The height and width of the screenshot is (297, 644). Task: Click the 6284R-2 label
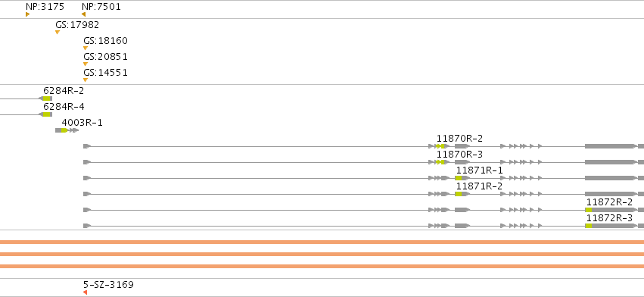pyautogui.click(x=64, y=91)
